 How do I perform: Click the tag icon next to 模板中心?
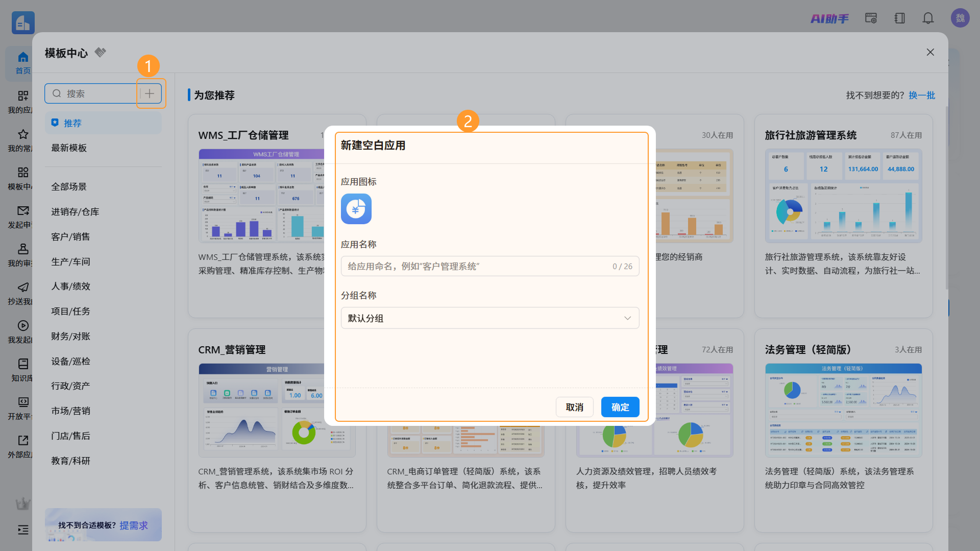(101, 52)
